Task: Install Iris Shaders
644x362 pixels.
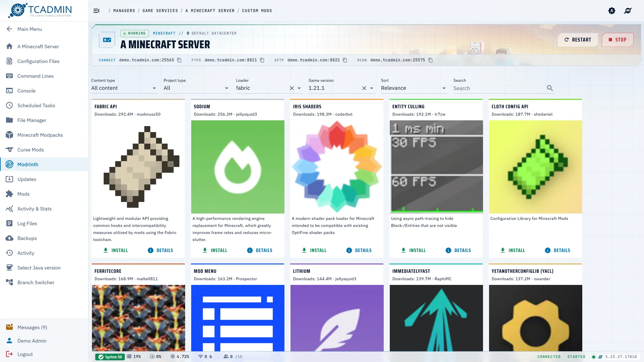Action: 314,250
